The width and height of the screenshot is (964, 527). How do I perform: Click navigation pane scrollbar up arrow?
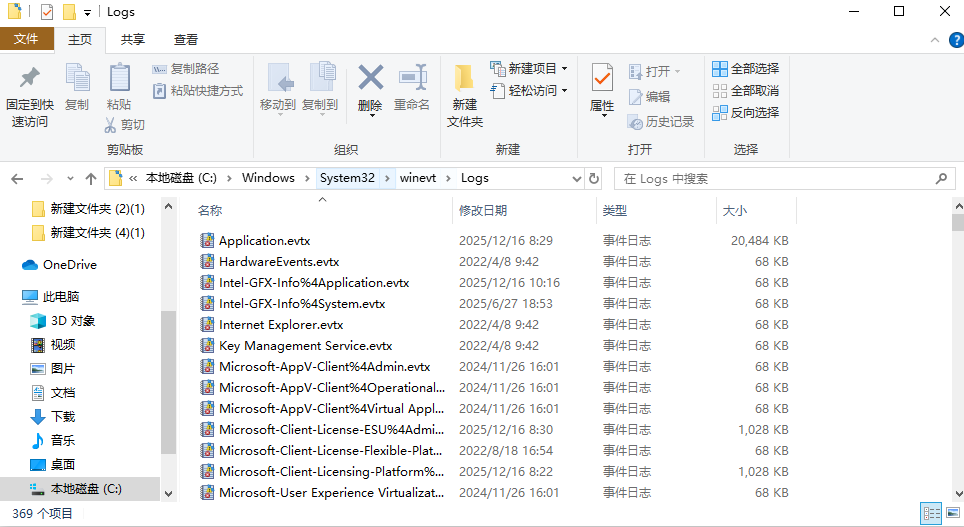click(x=168, y=207)
